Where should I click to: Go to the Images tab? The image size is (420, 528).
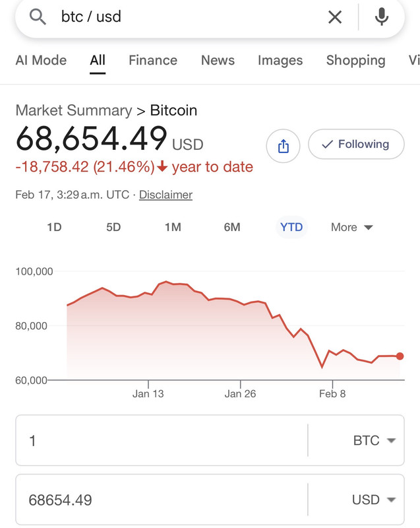pos(280,60)
